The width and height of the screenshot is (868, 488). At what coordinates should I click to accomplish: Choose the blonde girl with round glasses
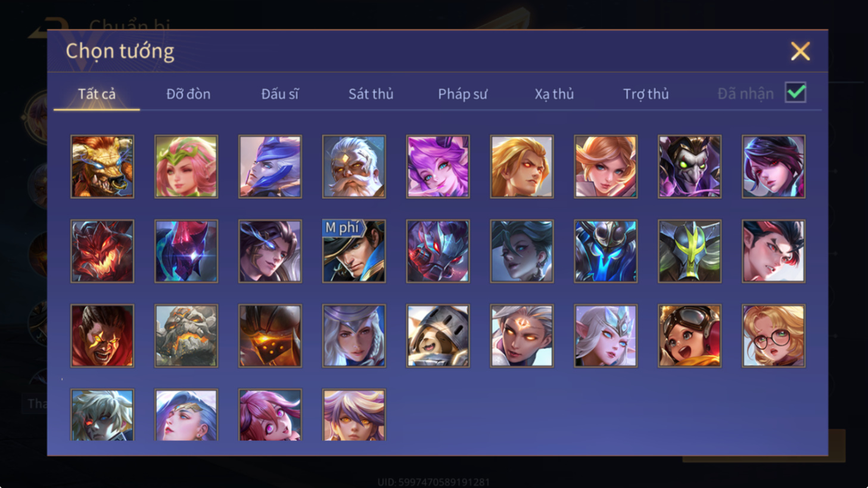[773, 335]
